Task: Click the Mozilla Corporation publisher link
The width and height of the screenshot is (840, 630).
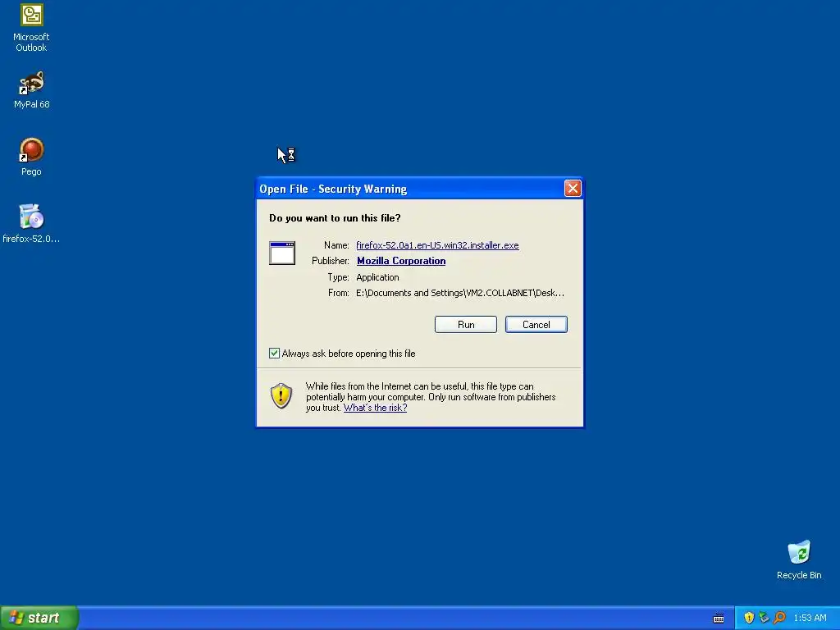Action: pos(401,261)
